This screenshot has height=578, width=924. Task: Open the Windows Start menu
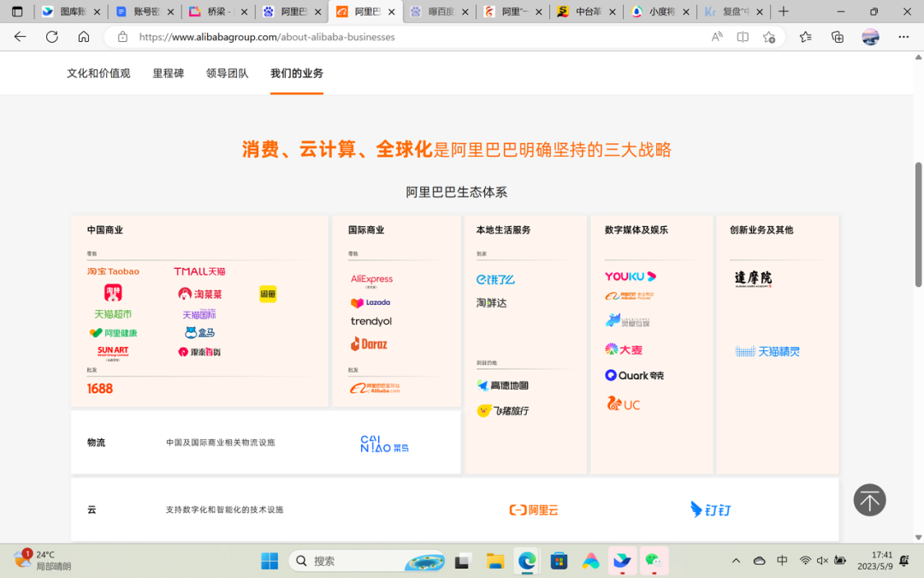click(x=269, y=561)
